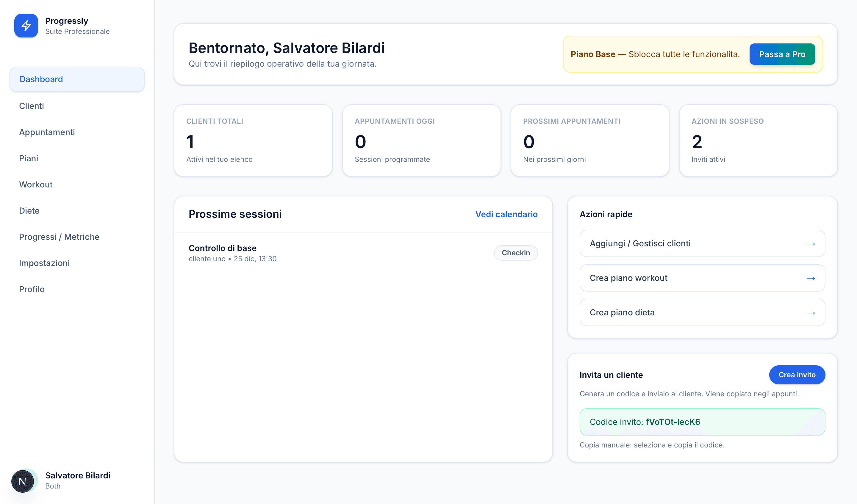Screen dimensions: 857x504
Task: Open the Workout section from the sidebar
Action: 36,184
